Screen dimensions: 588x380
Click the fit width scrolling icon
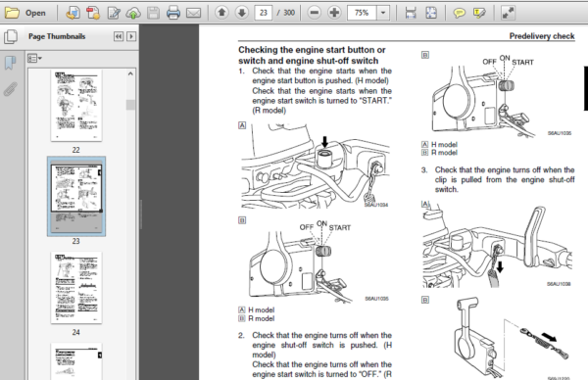pyautogui.click(x=411, y=13)
